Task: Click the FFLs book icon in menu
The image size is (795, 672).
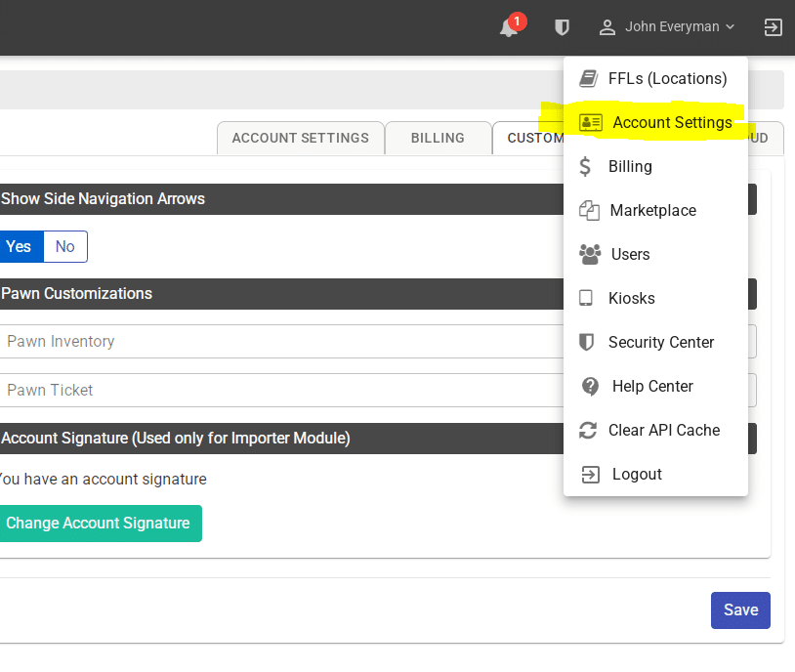Action: 588,78
